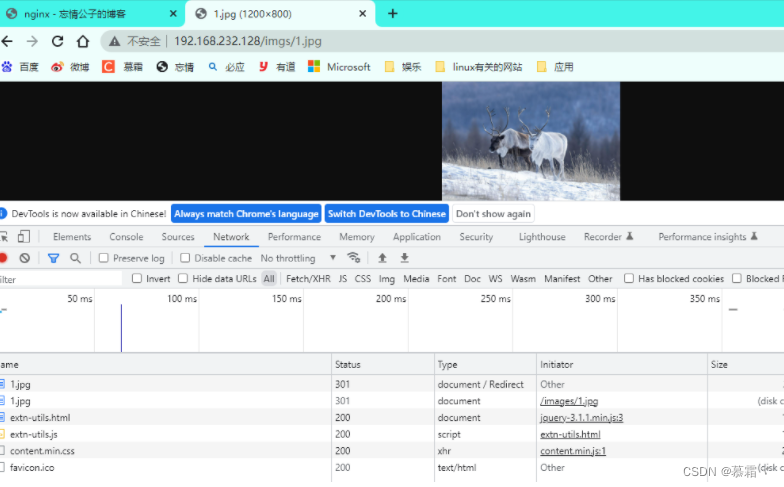The width and height of the screenshot is (784, 487).
Task: Check the Has blocked cookies checkbox
Action: coord(629,278)
